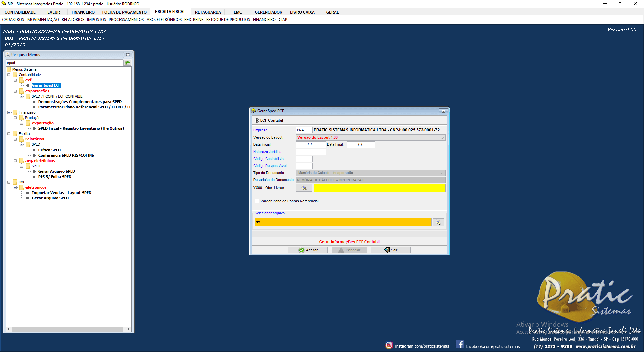
Task: Click the Escrita folder icon
Action: coord(15,134)
